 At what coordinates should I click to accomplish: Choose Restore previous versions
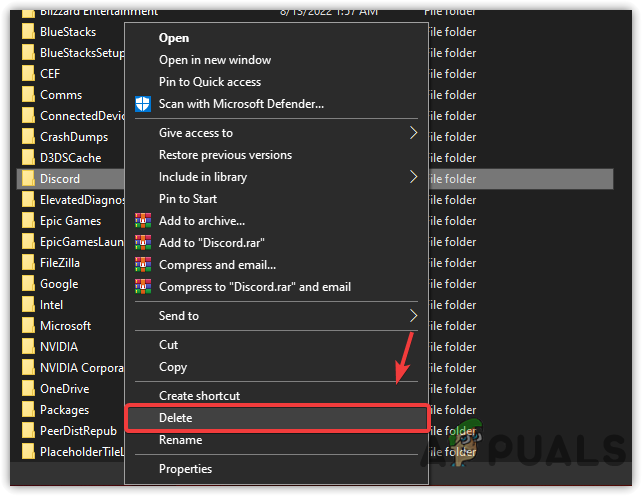point(225,155)
